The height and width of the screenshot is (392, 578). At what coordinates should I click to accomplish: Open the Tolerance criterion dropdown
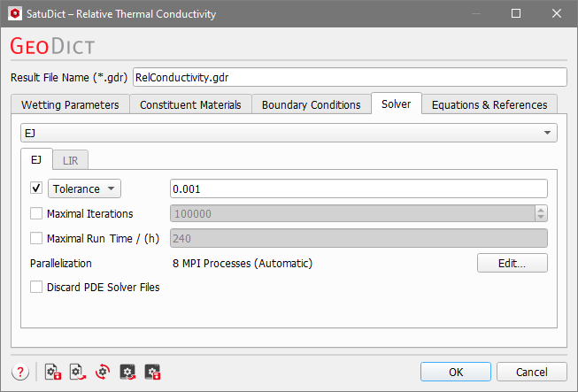[84, 188]
